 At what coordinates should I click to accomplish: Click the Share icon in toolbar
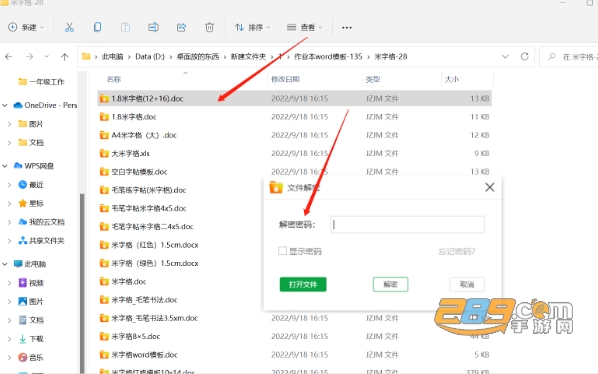(x=181, y=27)
